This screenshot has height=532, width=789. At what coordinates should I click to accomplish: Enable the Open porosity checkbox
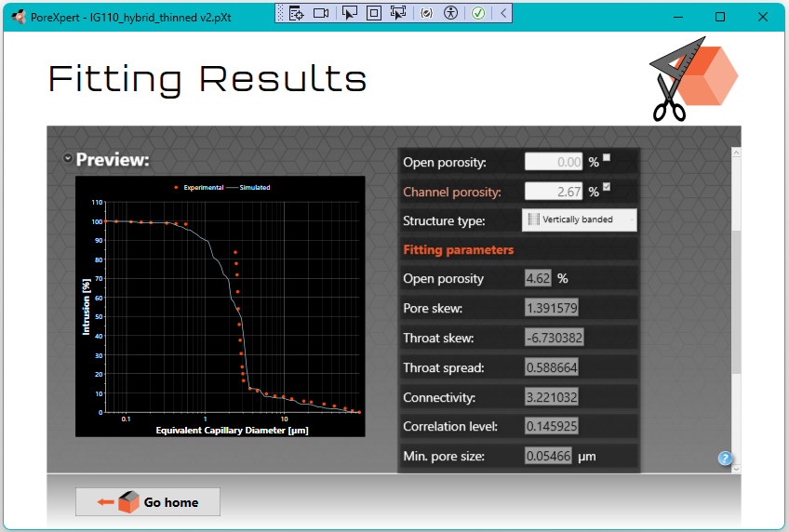[x=607, y=158]
